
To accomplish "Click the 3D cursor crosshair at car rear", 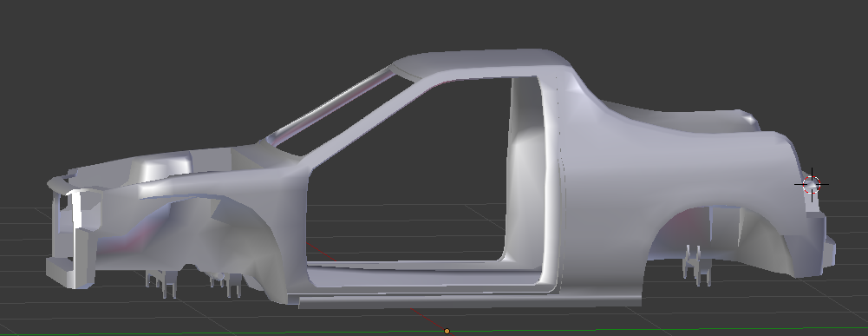I will [812, 184].
